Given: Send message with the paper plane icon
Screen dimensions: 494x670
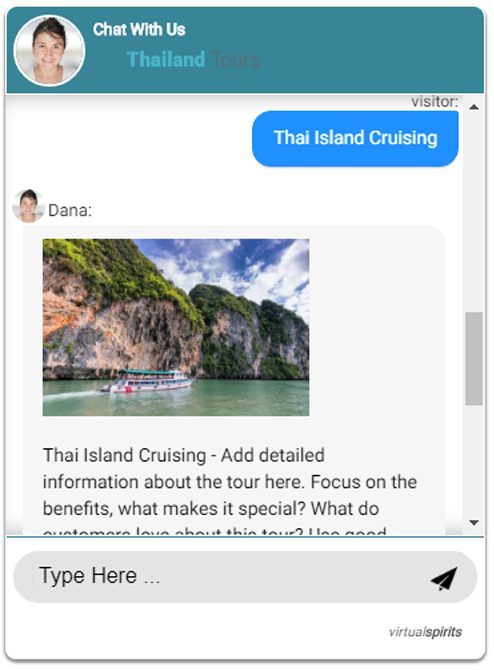Looking at the screenshot, I should [444, 579].
